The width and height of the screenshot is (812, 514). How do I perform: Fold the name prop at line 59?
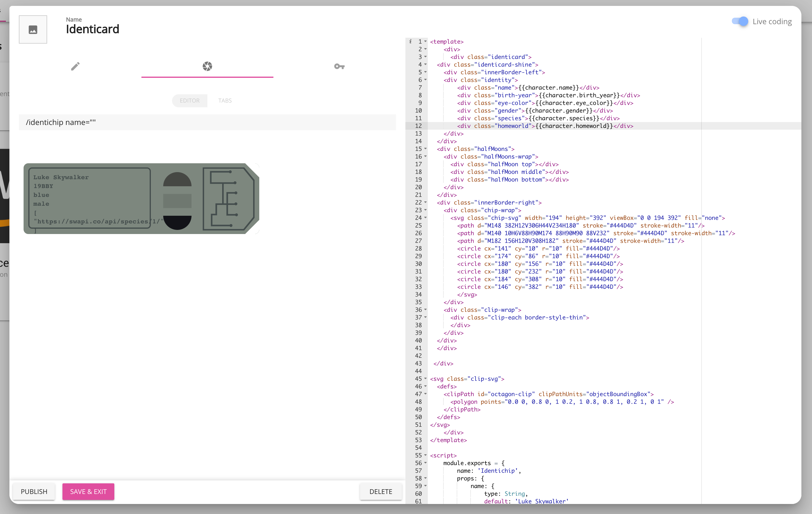tap(425, 486)
